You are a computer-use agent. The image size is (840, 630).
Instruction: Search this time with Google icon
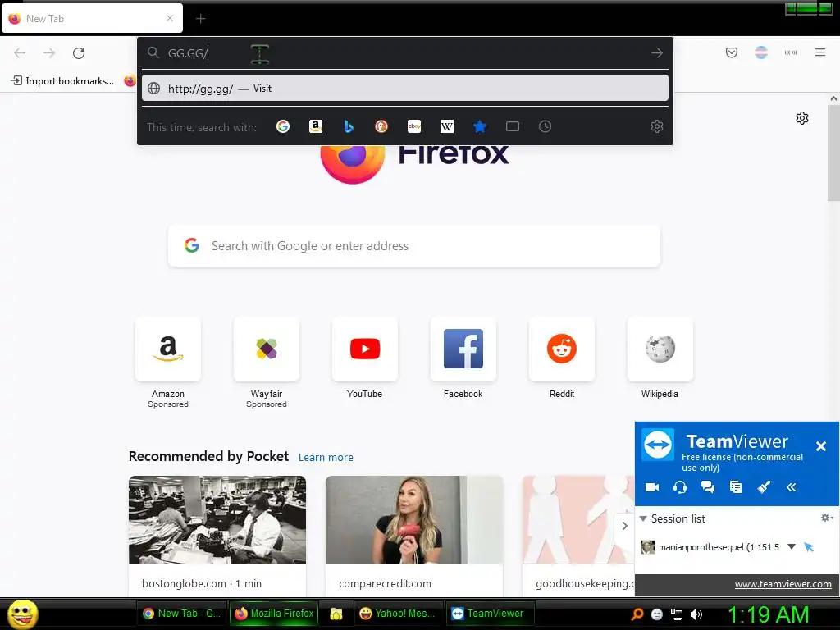pyautogui.click(x=283, y=126)
